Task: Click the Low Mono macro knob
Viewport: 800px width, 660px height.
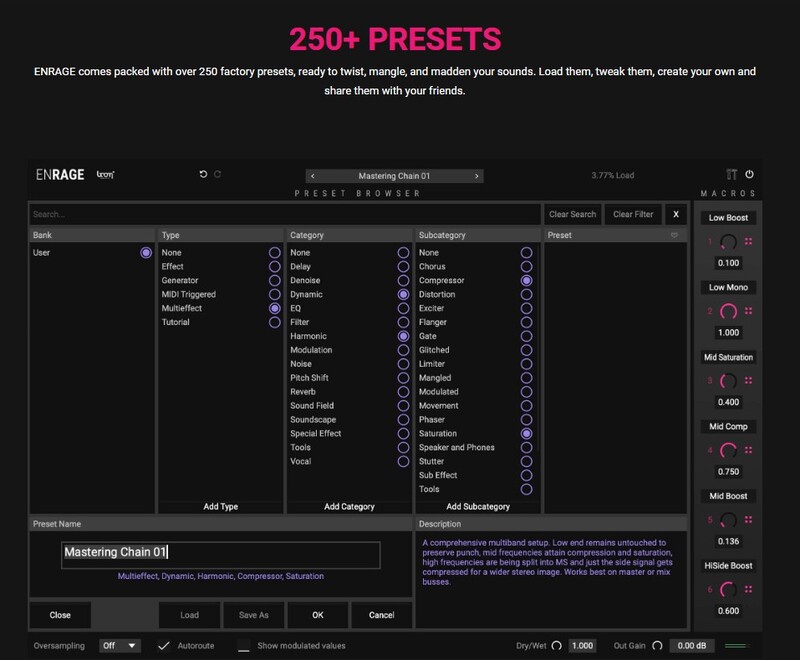Action: [x=728, y=311]
